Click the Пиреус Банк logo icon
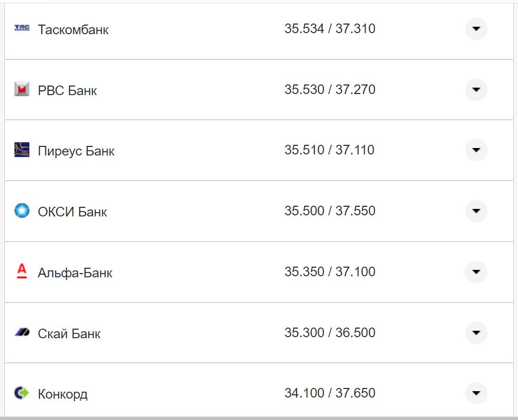Screen dimensions: 518x420 [x=22, y=150]
